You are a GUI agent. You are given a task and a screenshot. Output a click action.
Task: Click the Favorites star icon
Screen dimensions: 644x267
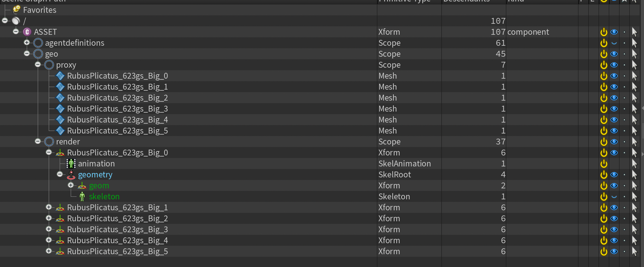coord(16,9)
